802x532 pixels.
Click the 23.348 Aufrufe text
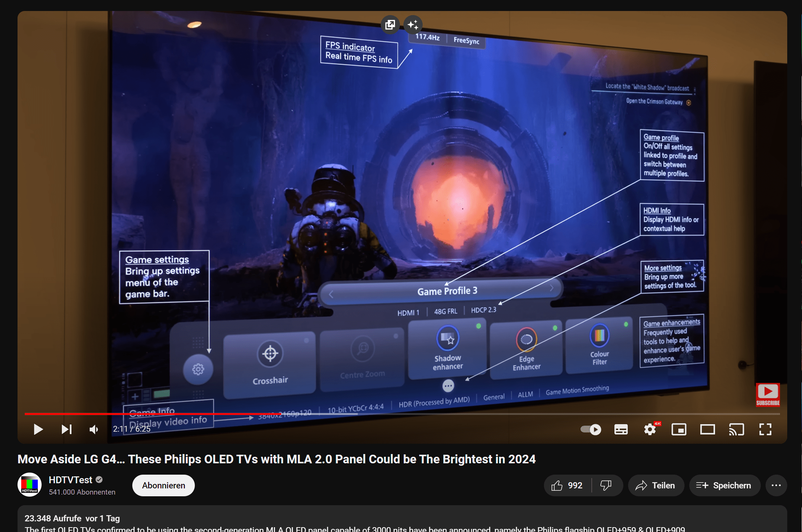coord(53,518)
